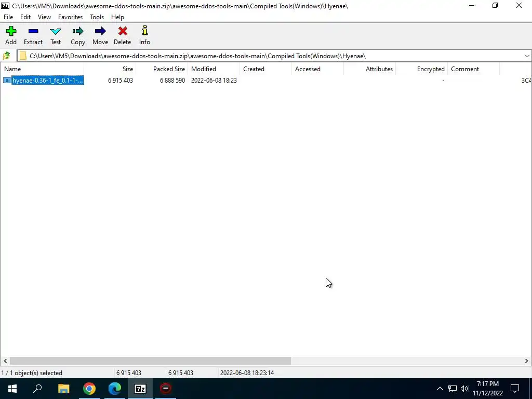
Task: Sort by Comment column header
Action: coord(473,69)
